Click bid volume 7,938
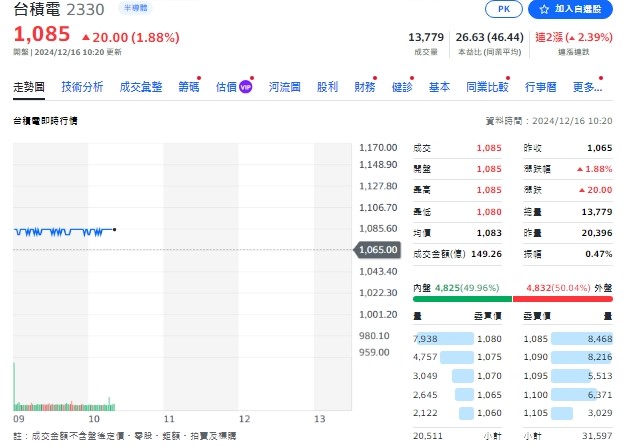 coord(425,339)
